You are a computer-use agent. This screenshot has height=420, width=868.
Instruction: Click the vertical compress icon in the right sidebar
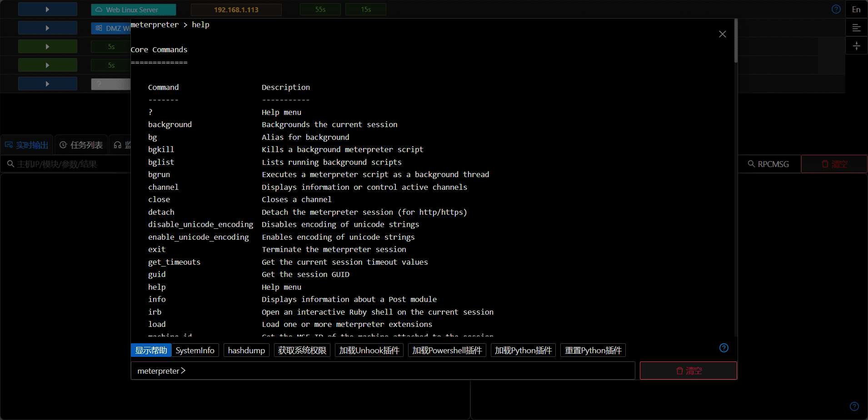click(x=856, y=46)
